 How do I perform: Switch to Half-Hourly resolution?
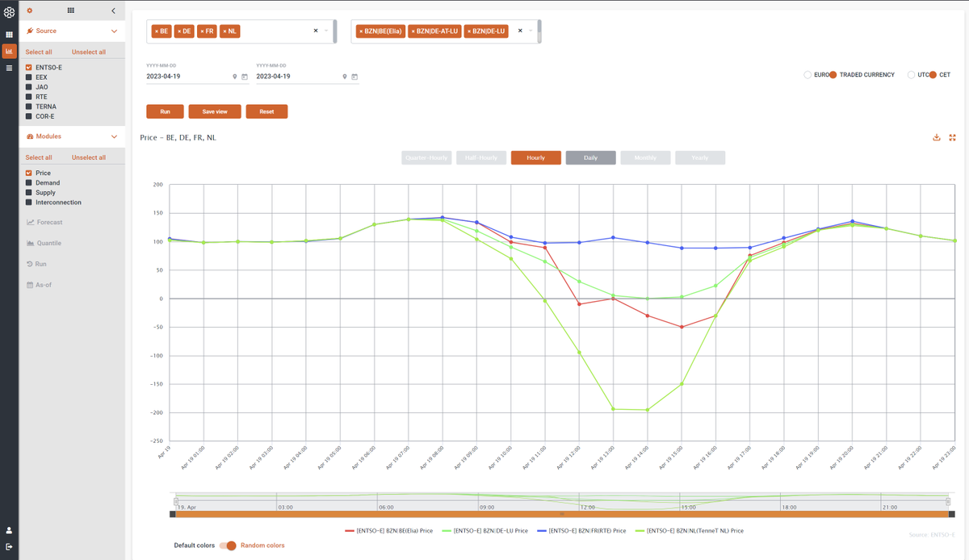[x=480, y=157]
